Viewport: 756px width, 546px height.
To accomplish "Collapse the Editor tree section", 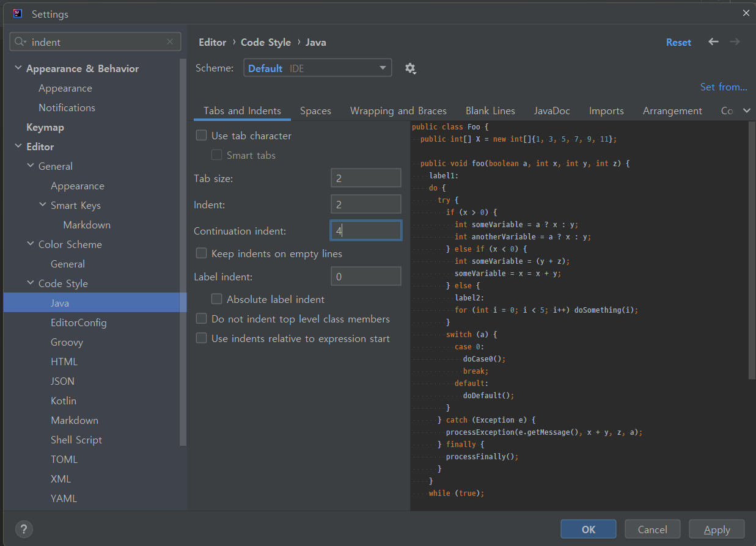I will point(18,147).
